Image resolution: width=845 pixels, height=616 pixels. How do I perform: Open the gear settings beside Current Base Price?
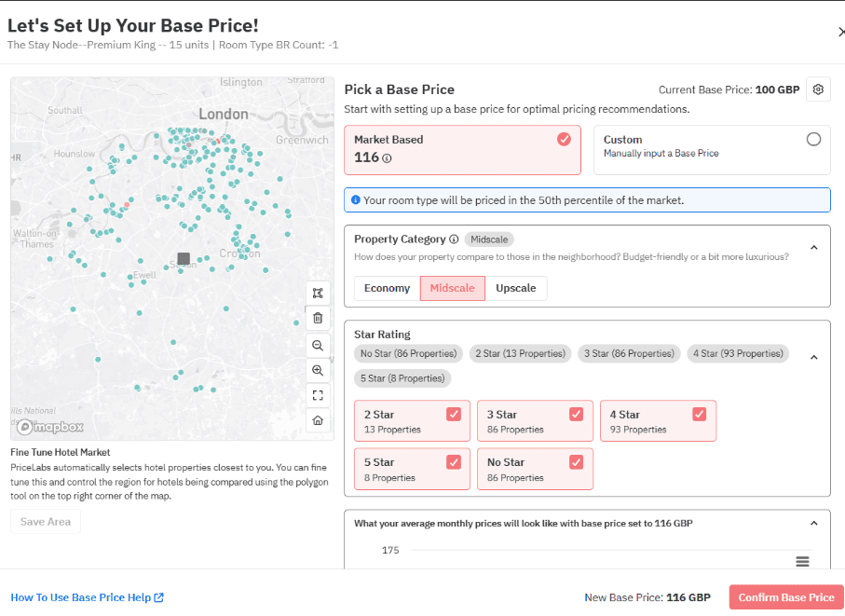click(818, 89)
